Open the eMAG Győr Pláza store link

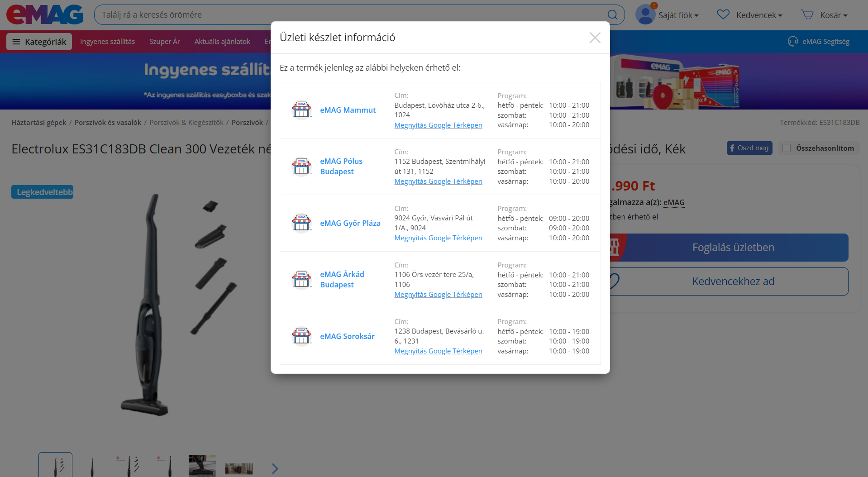coord(350,223)
